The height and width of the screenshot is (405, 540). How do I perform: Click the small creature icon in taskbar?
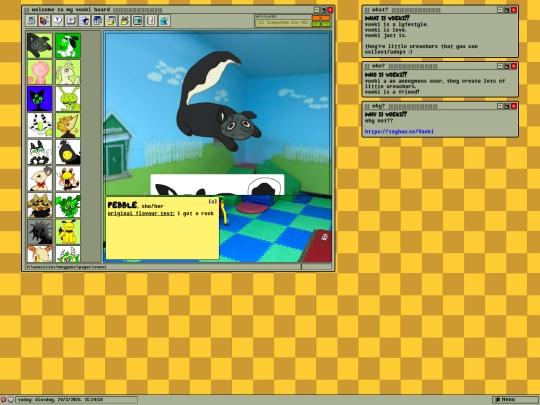tap(11, 399)
